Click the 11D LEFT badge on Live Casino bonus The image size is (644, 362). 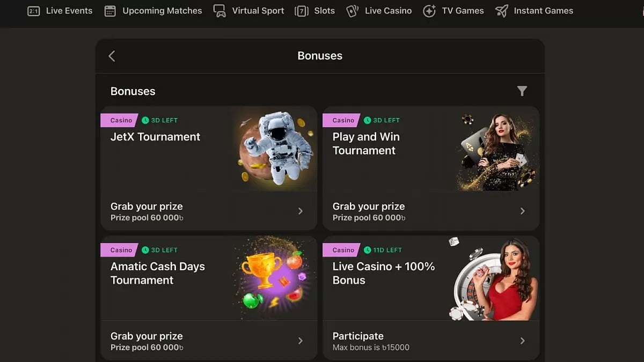[x=382, y=250]
